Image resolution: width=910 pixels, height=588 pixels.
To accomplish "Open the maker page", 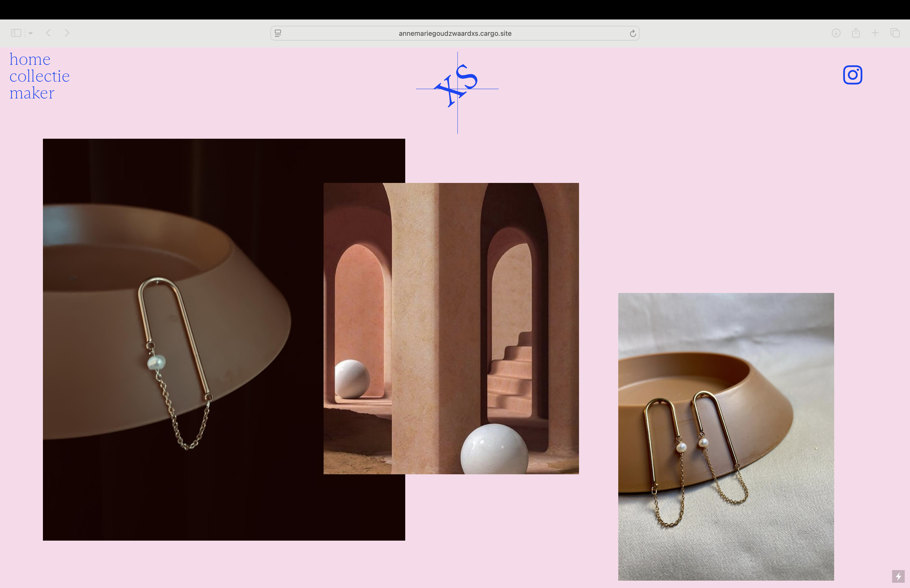I will tap(32, 93).
